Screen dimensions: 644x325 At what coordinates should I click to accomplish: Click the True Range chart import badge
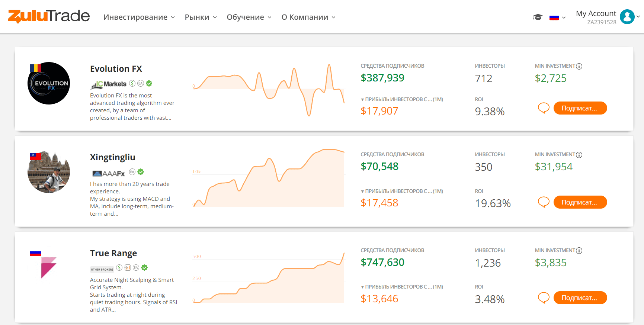pyautogui.click(x=128, y=267)
